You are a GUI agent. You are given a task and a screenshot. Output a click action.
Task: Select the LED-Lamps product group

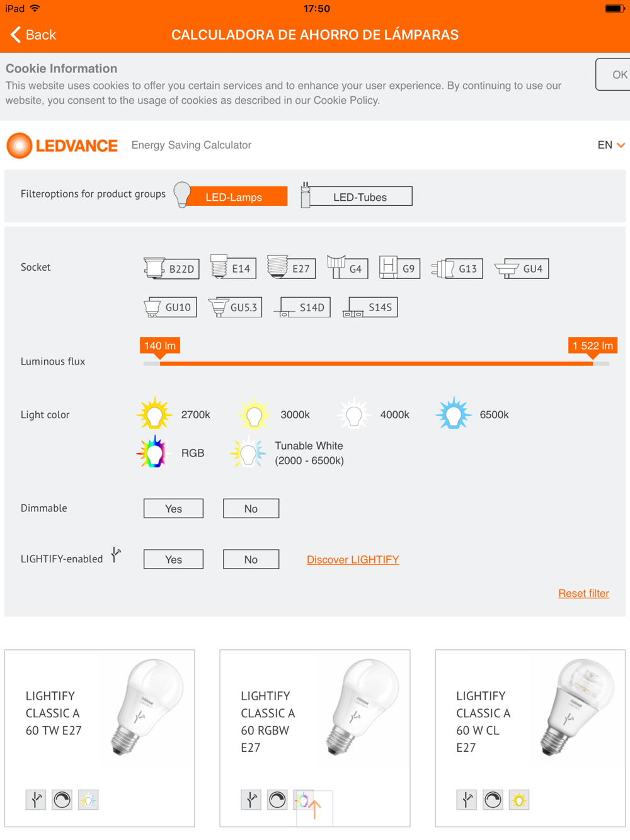pos(233,197)
